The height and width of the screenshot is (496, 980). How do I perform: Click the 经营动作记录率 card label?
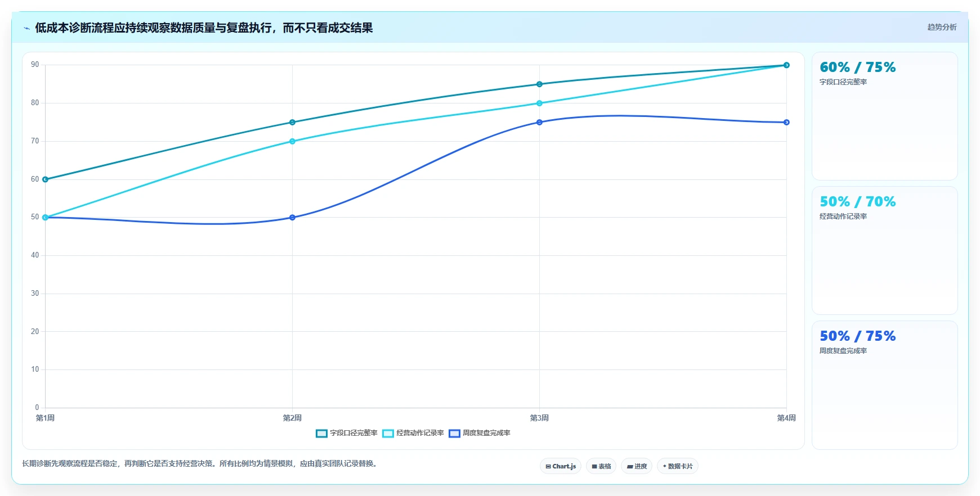843,217
